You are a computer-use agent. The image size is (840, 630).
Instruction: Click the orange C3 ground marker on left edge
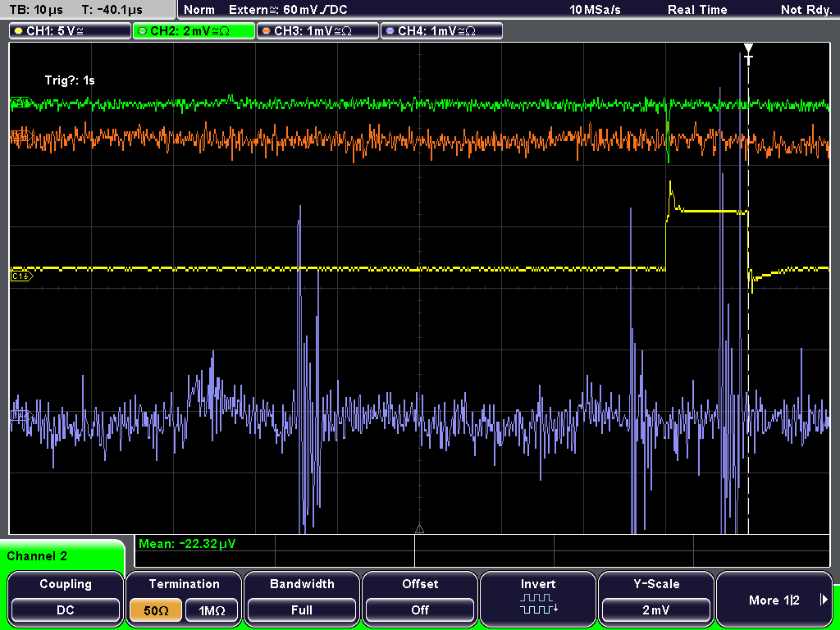[21, 135]
